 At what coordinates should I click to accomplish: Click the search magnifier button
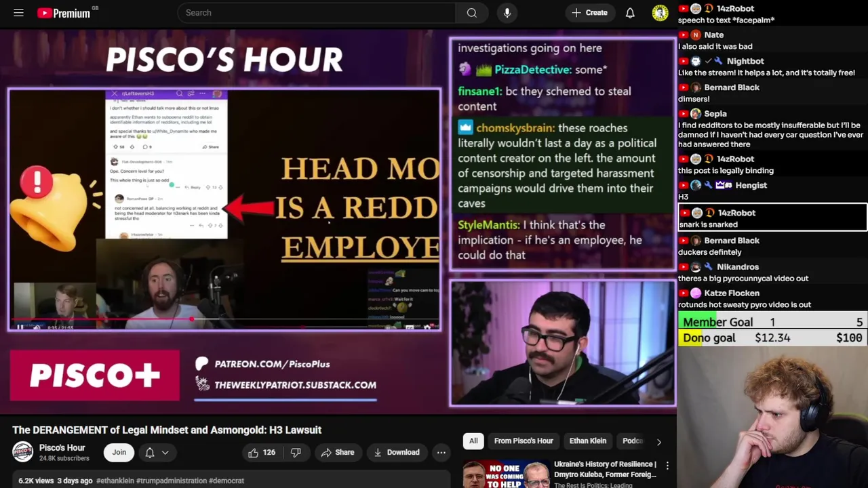tap(472, 13)
